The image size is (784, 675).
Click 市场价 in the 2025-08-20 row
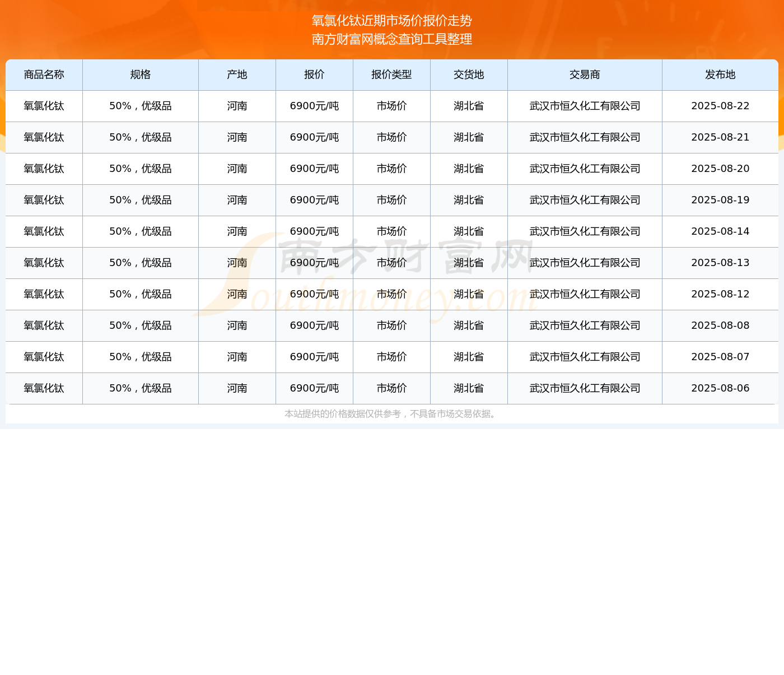pos(391,169)
